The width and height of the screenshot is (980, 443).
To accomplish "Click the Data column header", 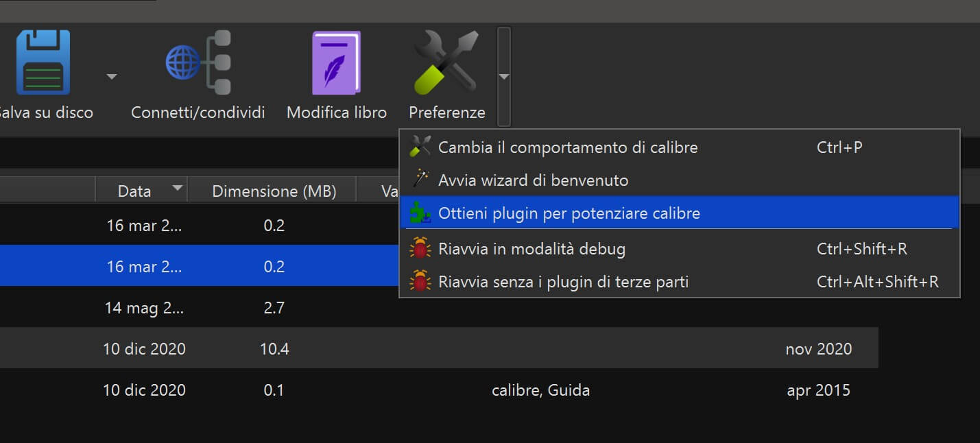I will [x=134, y=191].
